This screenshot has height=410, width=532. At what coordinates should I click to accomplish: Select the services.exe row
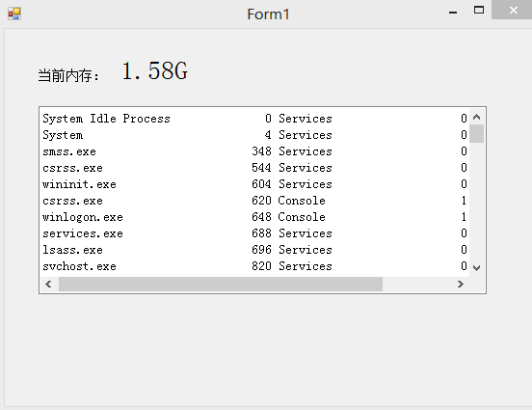[x=254, y=233]
